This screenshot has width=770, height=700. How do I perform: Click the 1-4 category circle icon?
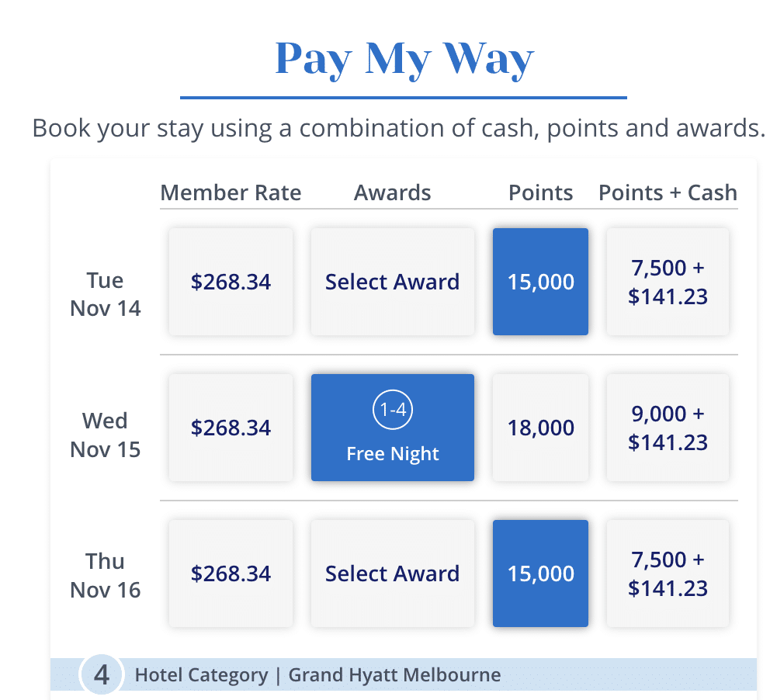click(x=393, y=411)
